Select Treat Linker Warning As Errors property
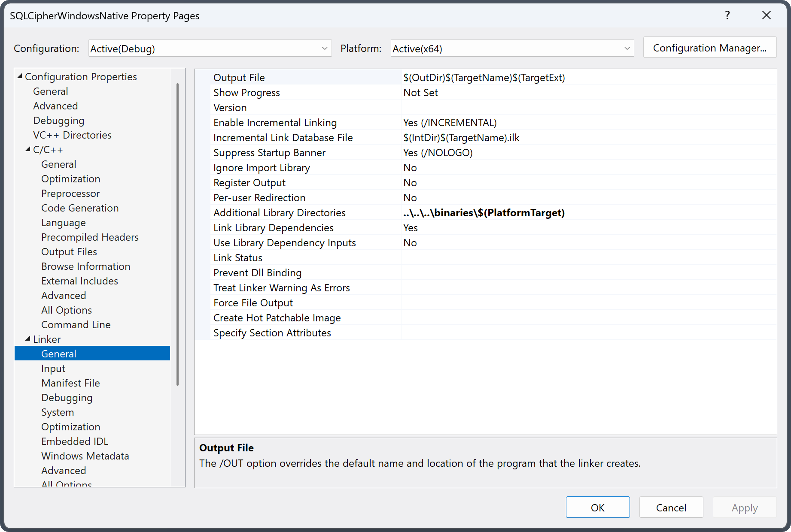The height and width of the screenshot is (532, 791). point(281,288)
